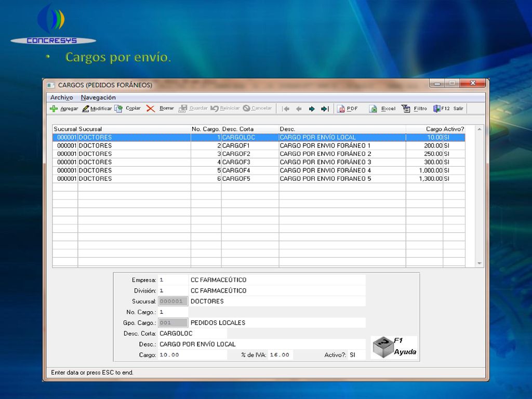Click cell CARGO POR ENVIO FORÁNEO 1
Viewport: 532px width, 399px height.
pyautogui.click(x=342, y=145)
